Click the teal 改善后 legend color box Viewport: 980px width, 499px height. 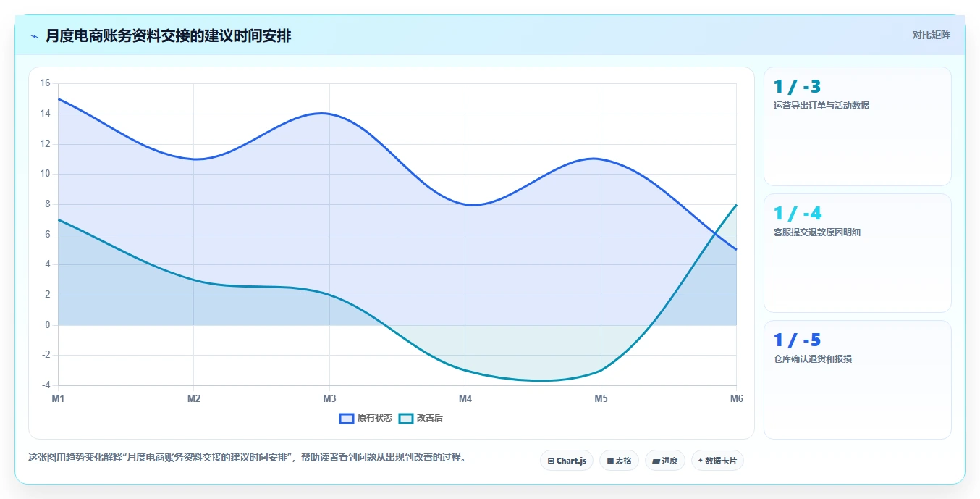[406, 418]
